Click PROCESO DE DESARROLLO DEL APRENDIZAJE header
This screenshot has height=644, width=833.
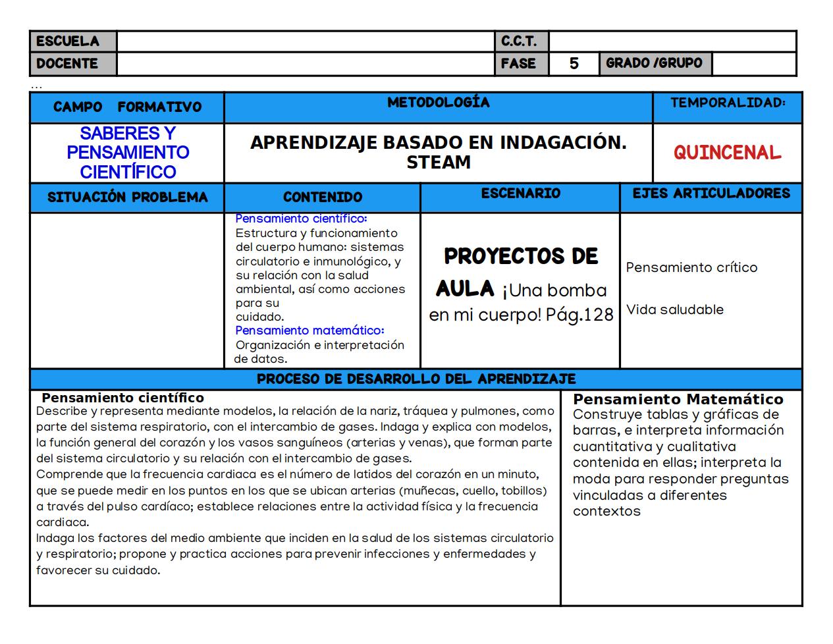click(x=416, y=379)
